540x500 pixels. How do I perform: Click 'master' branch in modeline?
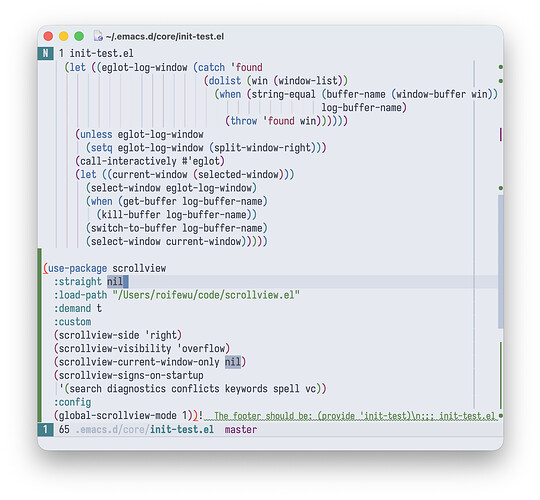click(241, 430)
